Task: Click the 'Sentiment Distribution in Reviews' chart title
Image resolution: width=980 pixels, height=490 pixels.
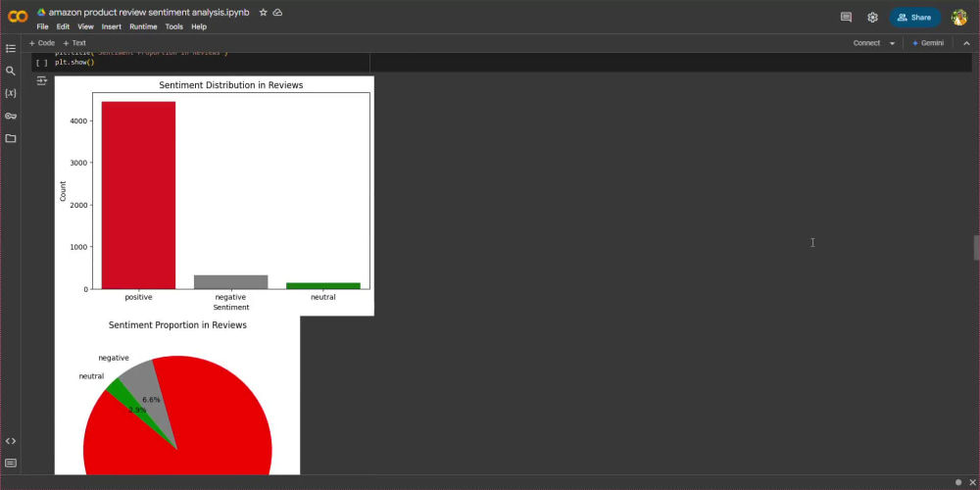Action: click(230, 85)
